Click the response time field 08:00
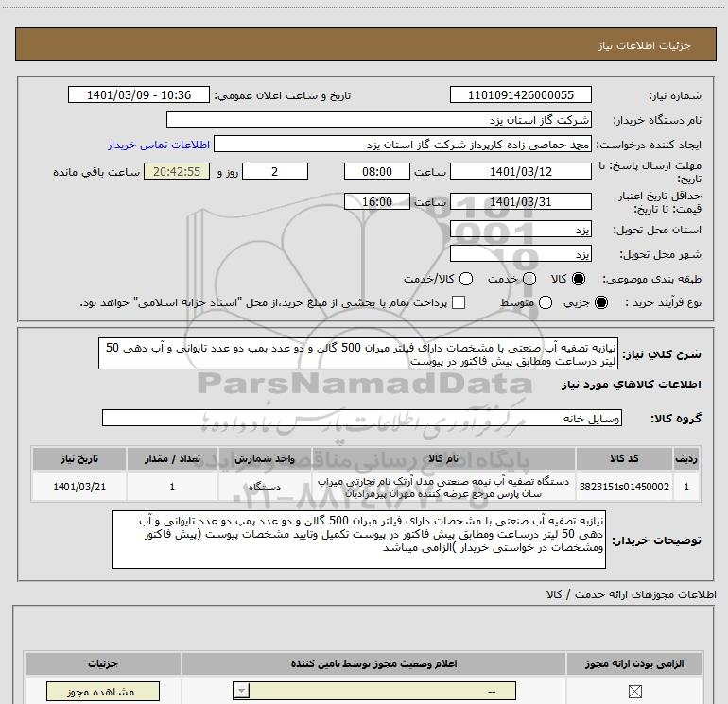The height and width of the screenshot is (704, 728). click(x=377, y=171)
